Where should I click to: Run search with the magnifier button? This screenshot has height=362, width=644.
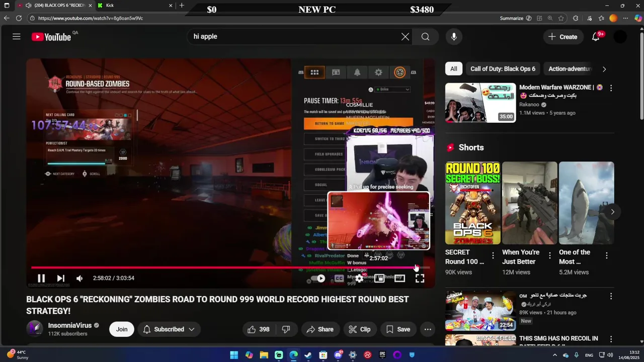(426, 37)
